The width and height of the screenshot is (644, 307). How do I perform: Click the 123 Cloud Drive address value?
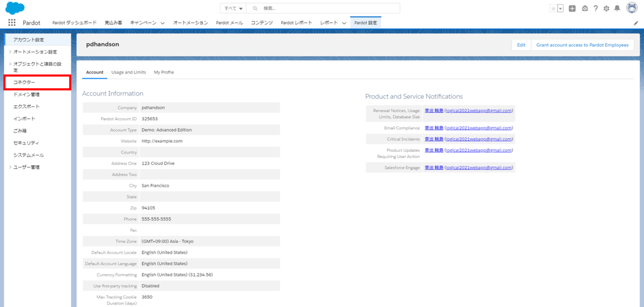(x=158, y=163)
